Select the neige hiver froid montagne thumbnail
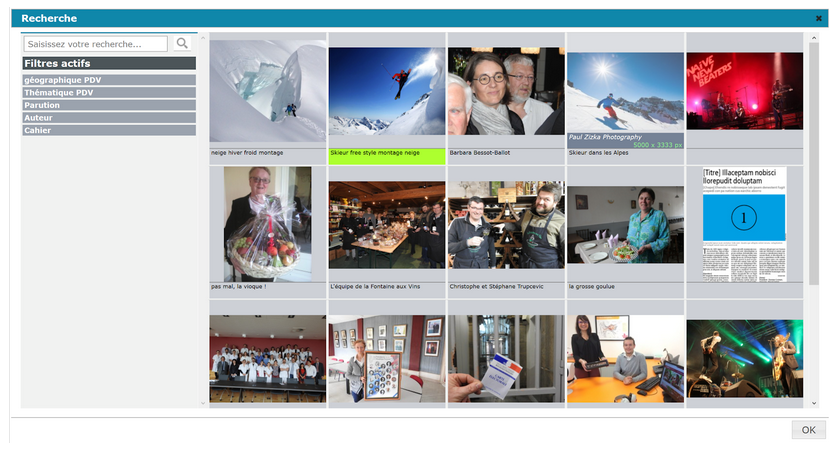The width and height of the screenshot is (837, 450). (x=267, y=91)
